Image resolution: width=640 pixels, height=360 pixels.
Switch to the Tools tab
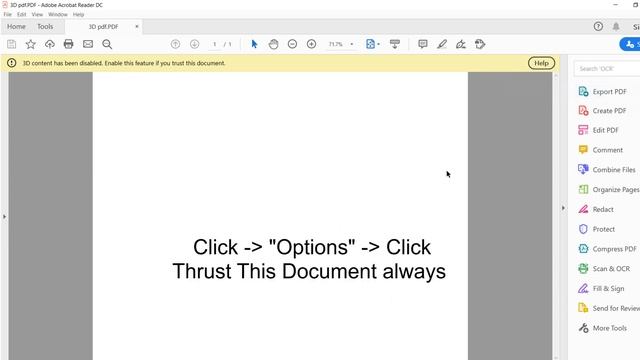(45, 27)
